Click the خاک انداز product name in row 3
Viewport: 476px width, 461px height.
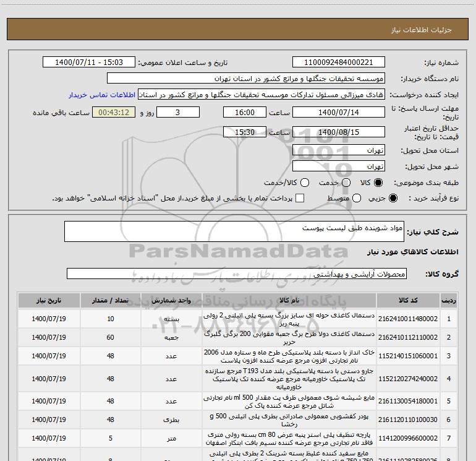coord(289,356)
